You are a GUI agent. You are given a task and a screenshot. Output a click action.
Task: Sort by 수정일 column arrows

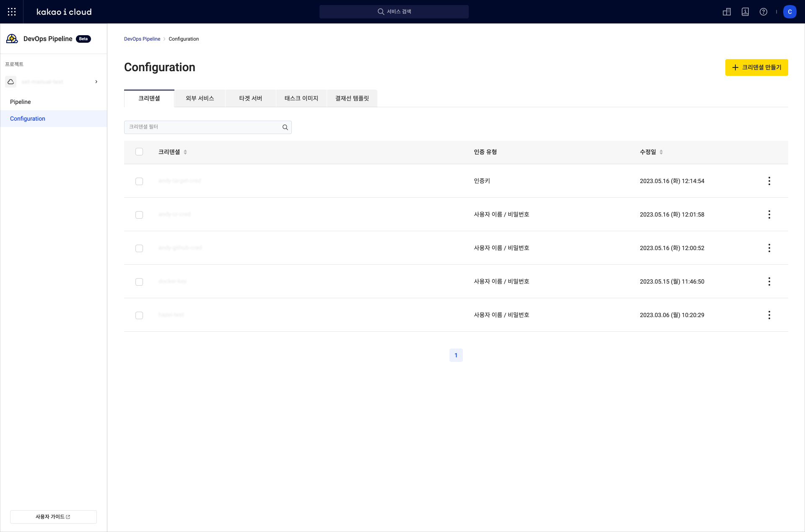(661, 152)
